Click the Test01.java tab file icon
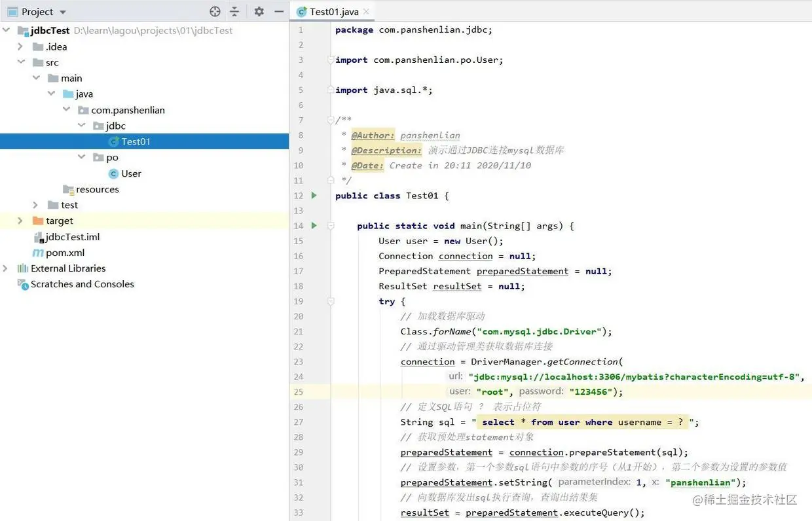The width and height of the screenshot is (812, 521). [302, 12]
